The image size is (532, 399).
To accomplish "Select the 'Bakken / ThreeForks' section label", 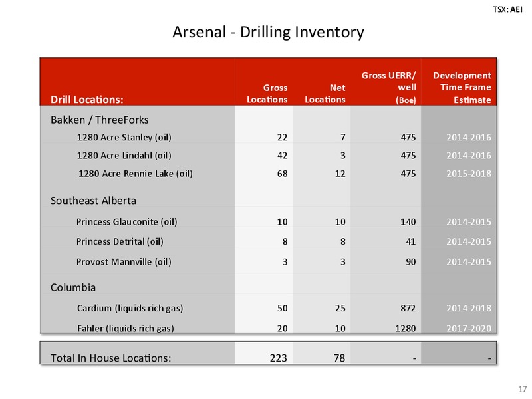I will (x=99, y=120).
